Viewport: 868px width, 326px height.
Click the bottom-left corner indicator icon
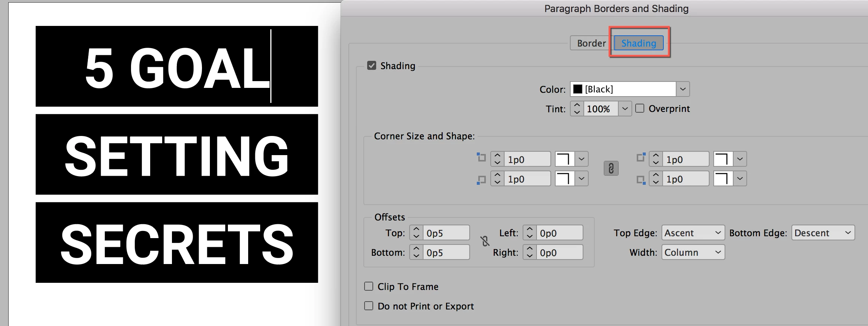click(x=481, y=180)
